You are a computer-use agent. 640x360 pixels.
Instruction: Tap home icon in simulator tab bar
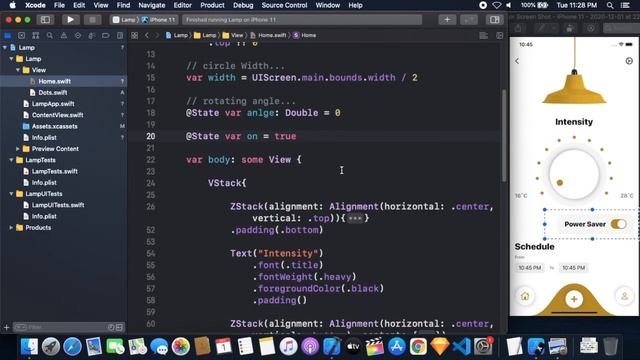point(525,296)
